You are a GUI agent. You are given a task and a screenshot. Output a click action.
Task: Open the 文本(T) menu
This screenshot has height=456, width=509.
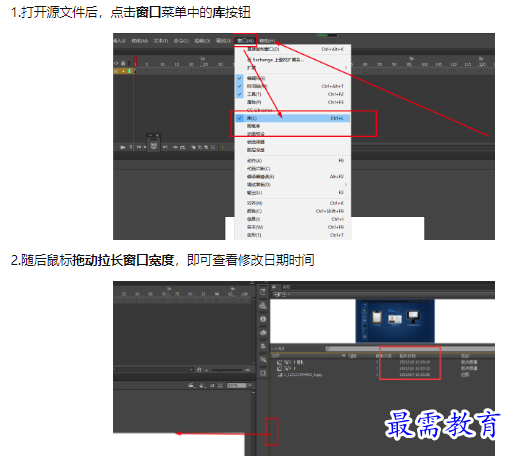pos(161,41)
